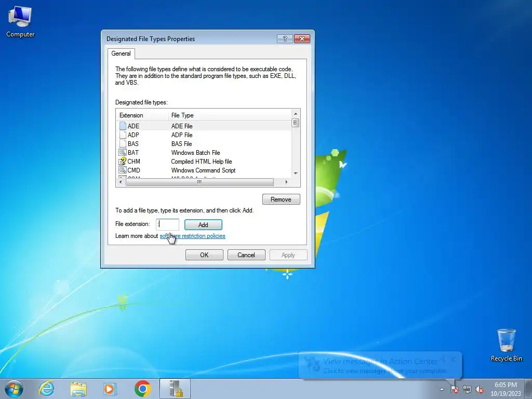This screenshot has height=399, width=532.
Task: Launch Internet Explorer from the taskbar
Action: [46, 389]
